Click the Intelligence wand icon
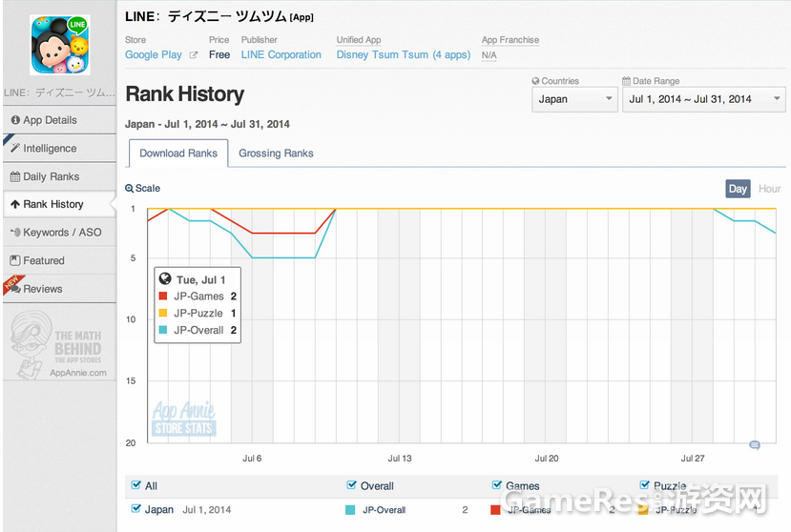This screenshot has width=791, height=532. (15, 148)
